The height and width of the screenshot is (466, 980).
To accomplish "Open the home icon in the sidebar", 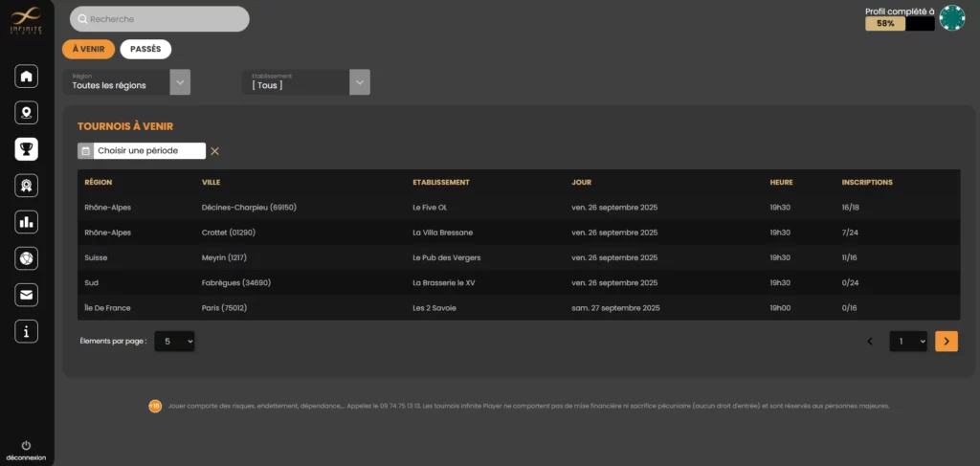I will [27, 77].
